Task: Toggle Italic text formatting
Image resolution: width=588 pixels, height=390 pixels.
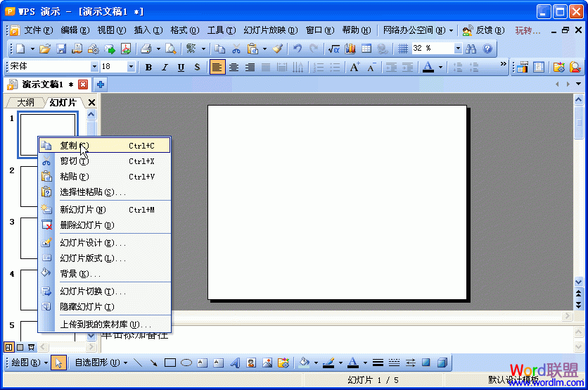Action: click(x=165, y=68)
